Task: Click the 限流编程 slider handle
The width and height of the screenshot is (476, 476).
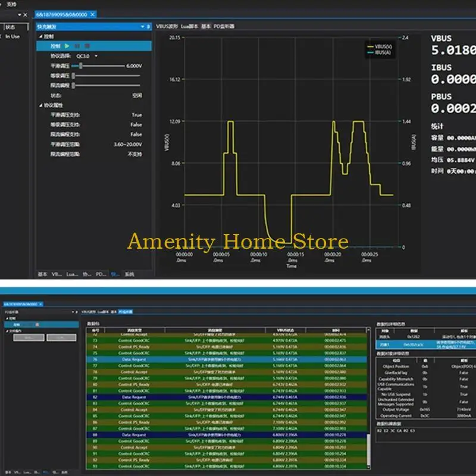Action: coord(73,85)
